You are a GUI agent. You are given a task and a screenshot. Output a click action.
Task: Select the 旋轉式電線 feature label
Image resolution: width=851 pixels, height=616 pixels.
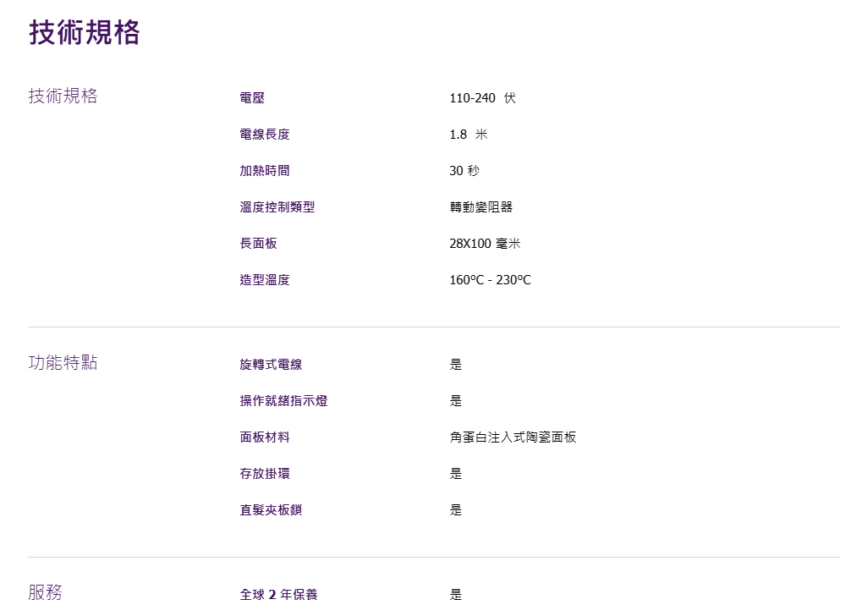tap(271, 365)
